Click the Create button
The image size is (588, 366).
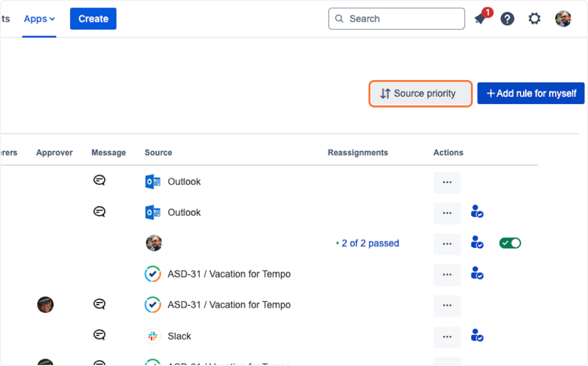point(93,19)
